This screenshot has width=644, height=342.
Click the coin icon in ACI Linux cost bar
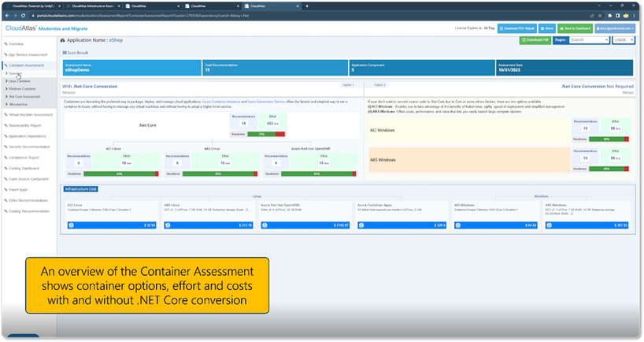click(71, 225)
